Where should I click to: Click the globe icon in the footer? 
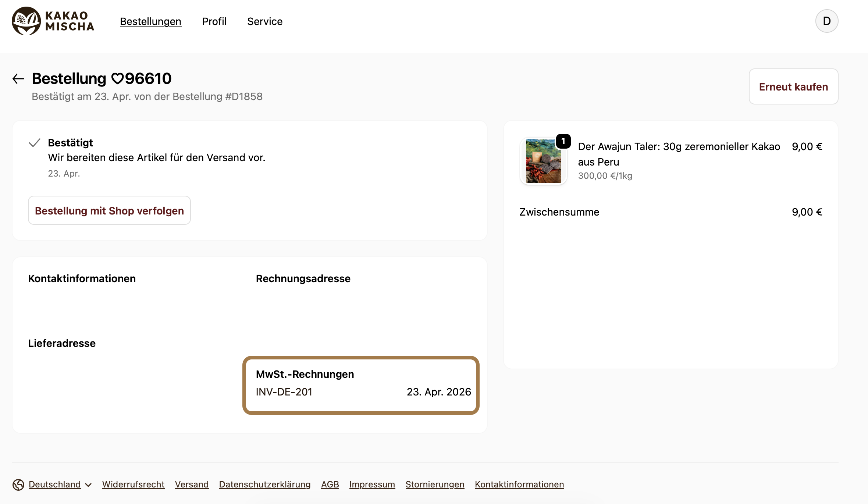18,485
